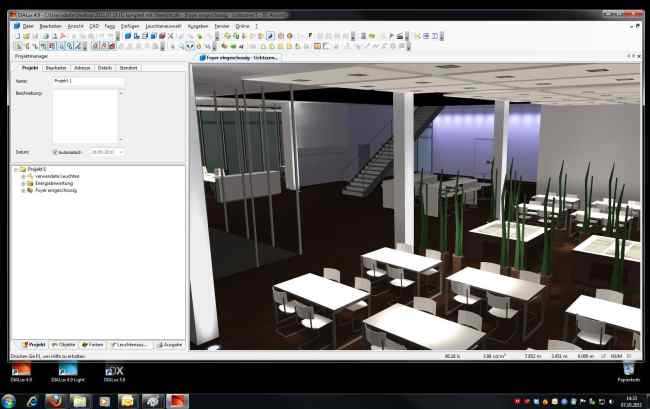Select Energiebewertung in the tree
The image size is (650, 409).
click(54, 183)
